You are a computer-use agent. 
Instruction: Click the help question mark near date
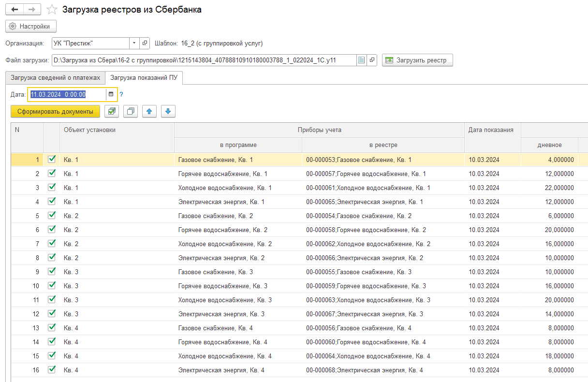pos(121,94)
